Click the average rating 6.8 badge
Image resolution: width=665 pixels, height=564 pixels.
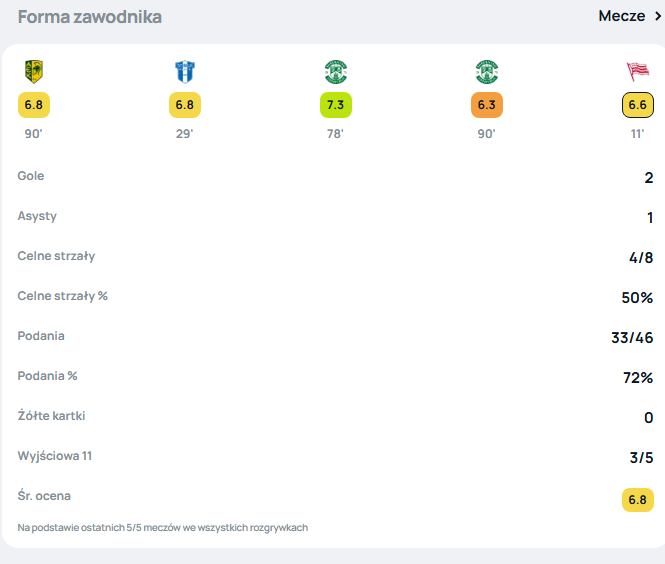pos(638,500)
